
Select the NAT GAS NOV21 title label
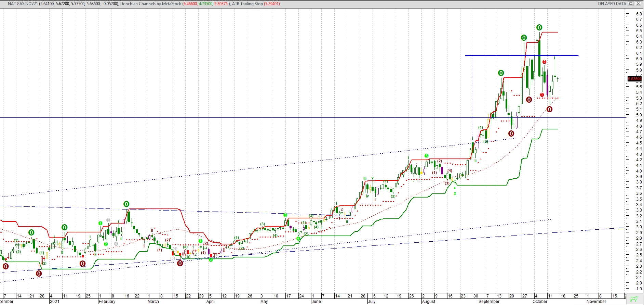(23, 4)
